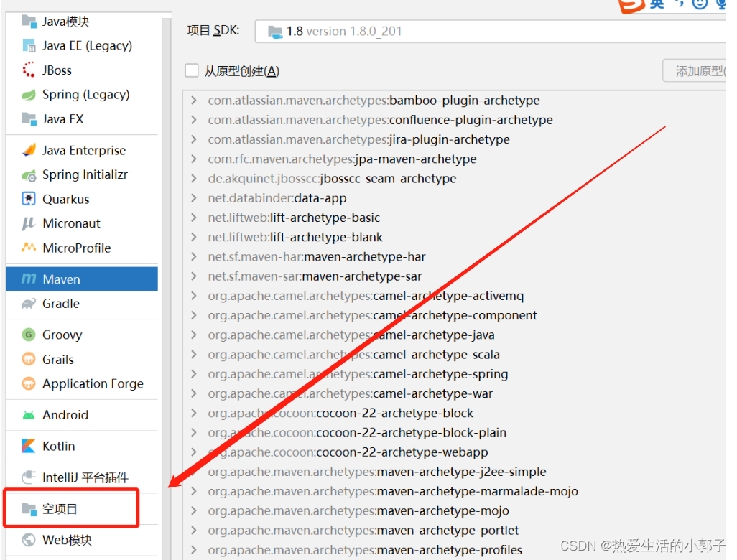Open the 项目 SDK dropdown
The height and width of the screenshot is (560, 737).
[x=491, y=32]
